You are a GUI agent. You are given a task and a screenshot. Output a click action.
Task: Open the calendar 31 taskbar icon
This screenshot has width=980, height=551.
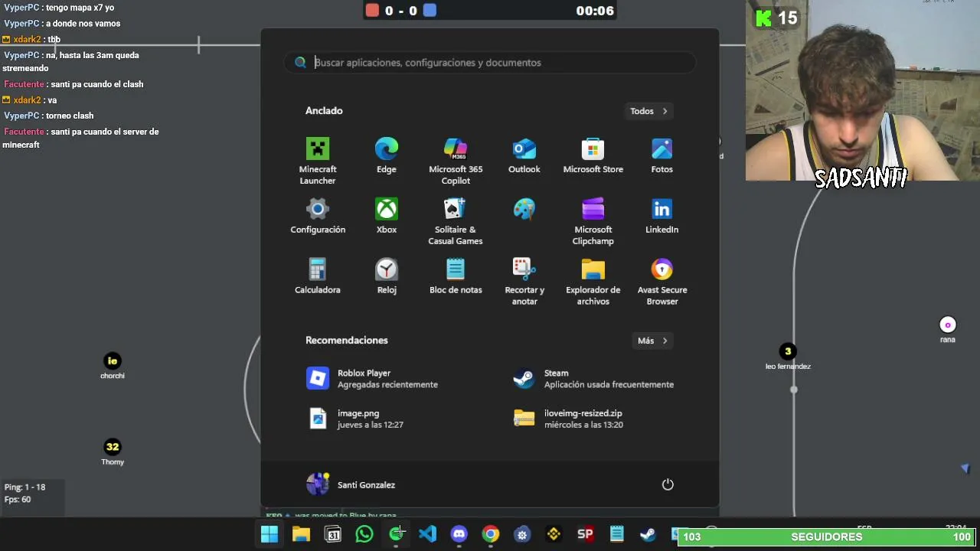click(333, 535)
